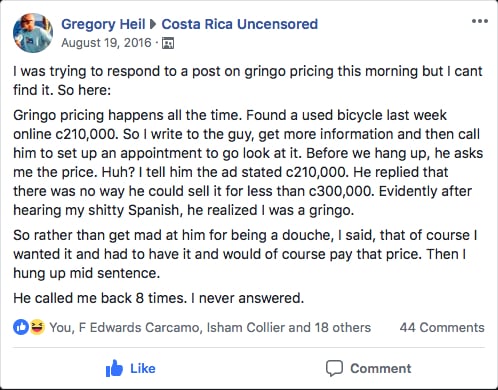Open the Costa Rica Uncensored group

click(240, 24)
